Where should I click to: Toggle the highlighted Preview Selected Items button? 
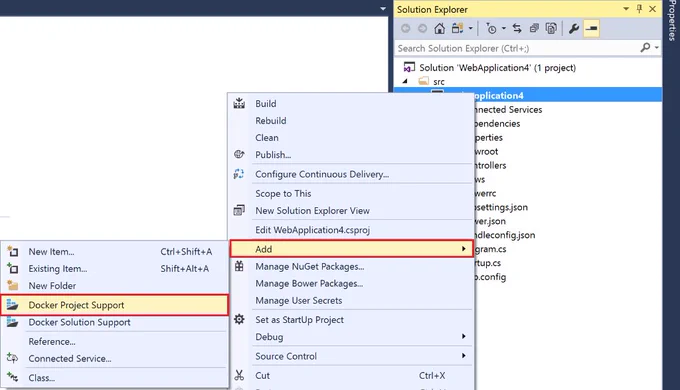[x=592, y=29]
